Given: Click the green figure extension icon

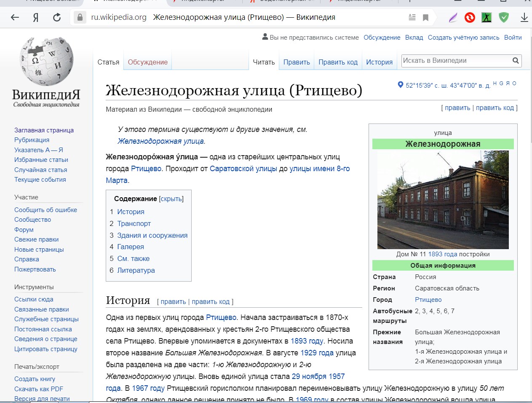Looking at the screenshot, I should 487,17.
